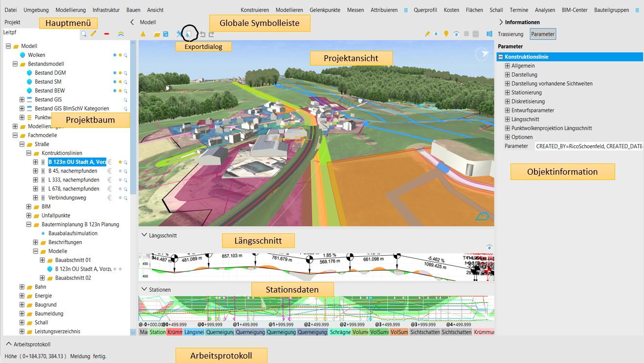Open the export dialog icon
Image resolution: width=644 pixels, height=363 pixels.
189,34
